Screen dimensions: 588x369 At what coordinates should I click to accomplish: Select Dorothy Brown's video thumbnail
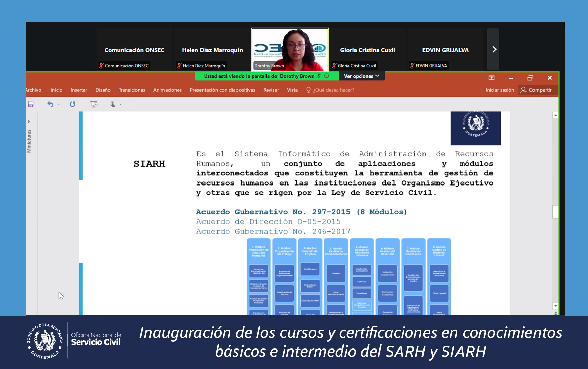click(x=290, y=49)
